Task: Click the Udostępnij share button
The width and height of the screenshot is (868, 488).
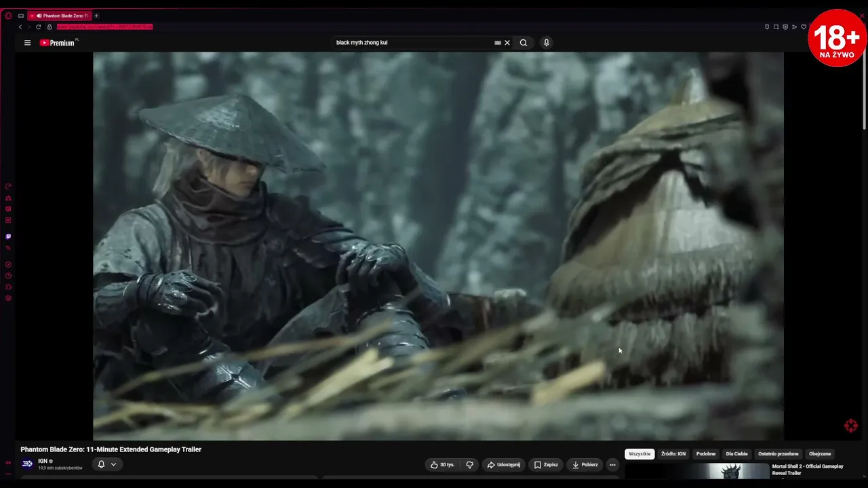Action: point(503,465)
